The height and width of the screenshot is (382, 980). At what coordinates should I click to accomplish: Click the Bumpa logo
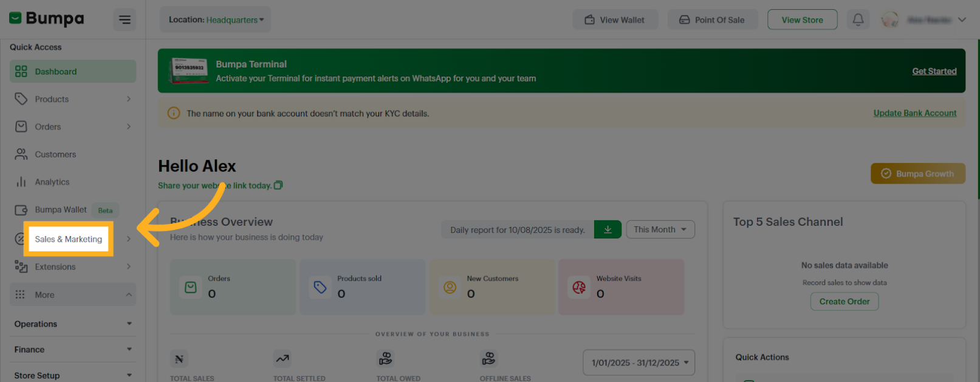47,19
